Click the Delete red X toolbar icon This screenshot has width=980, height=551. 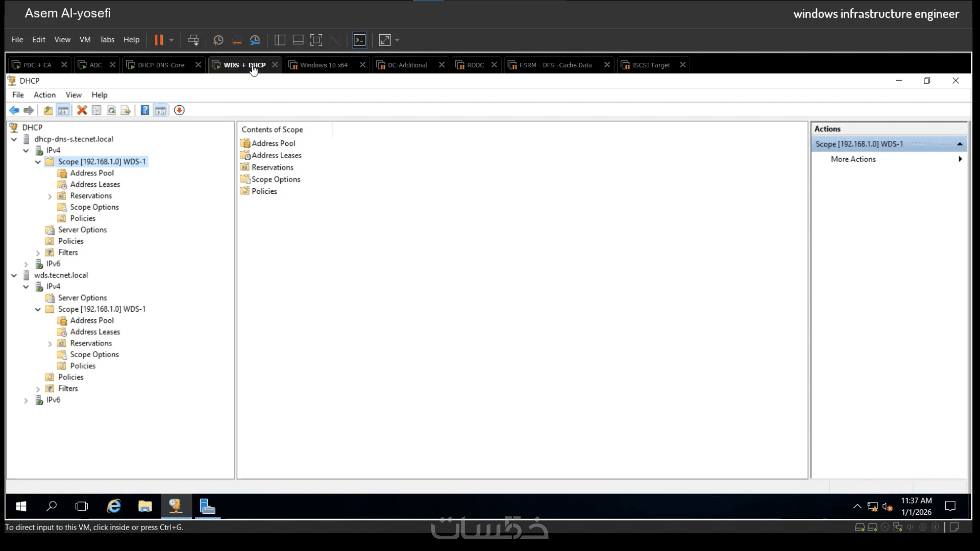coord(82,110)
